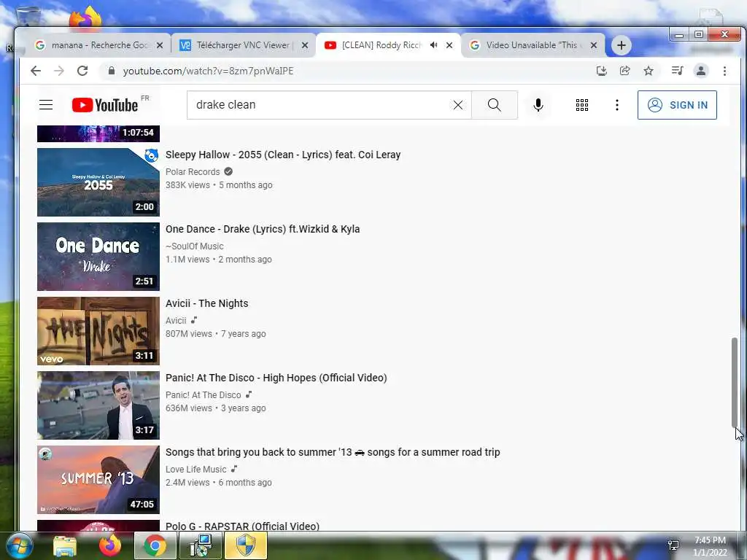Click the One Dance - Drake title
This screenshot has width=747, height=560.
coord(263,229)
